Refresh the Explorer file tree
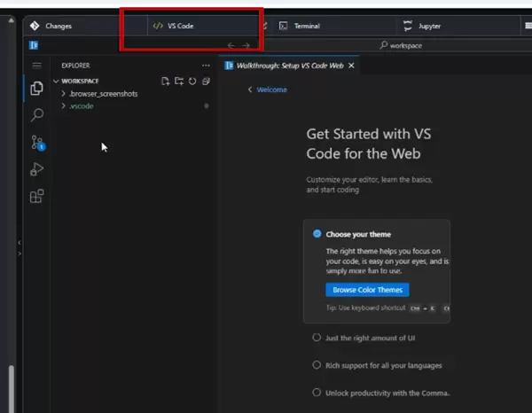This screenshot has width=532, height=413. 192,82
